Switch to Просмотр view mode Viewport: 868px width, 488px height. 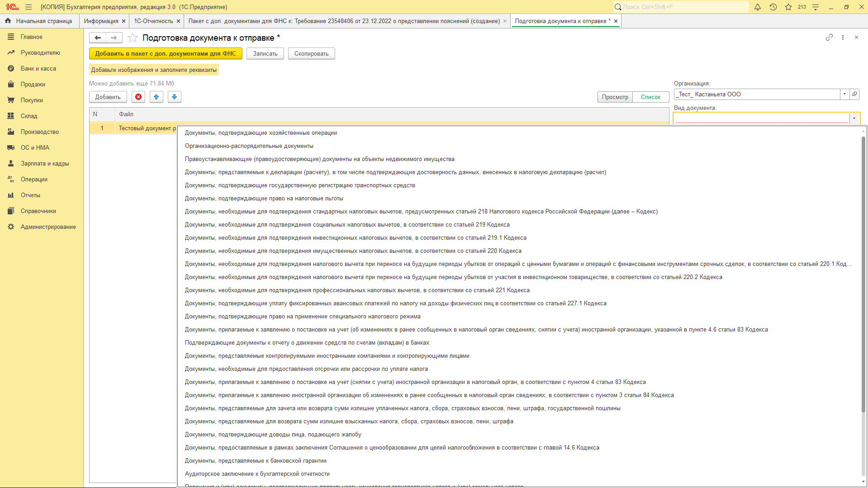(x=615, y=97)
